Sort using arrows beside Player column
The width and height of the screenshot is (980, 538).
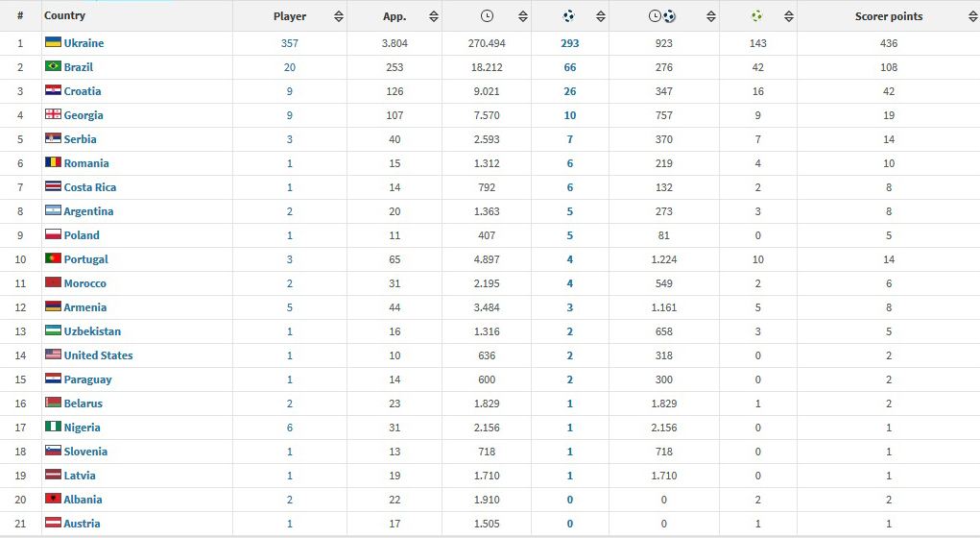point(338,16)
